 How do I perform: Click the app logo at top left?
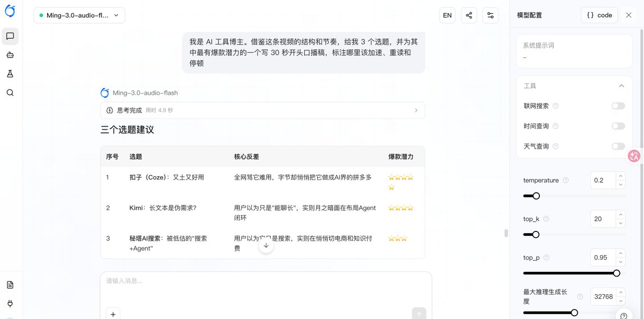pyautogui.click(x=10, y=11)
